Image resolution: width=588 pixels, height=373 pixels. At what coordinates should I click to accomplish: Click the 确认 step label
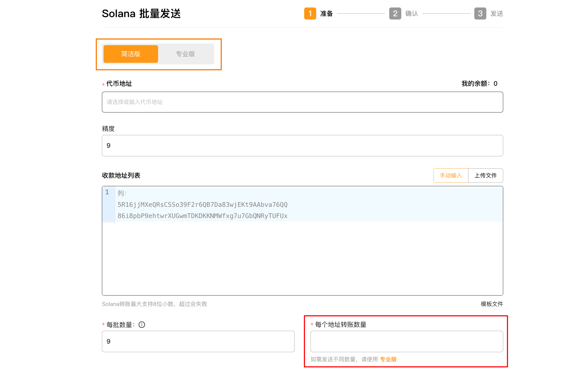pos(412,13)
